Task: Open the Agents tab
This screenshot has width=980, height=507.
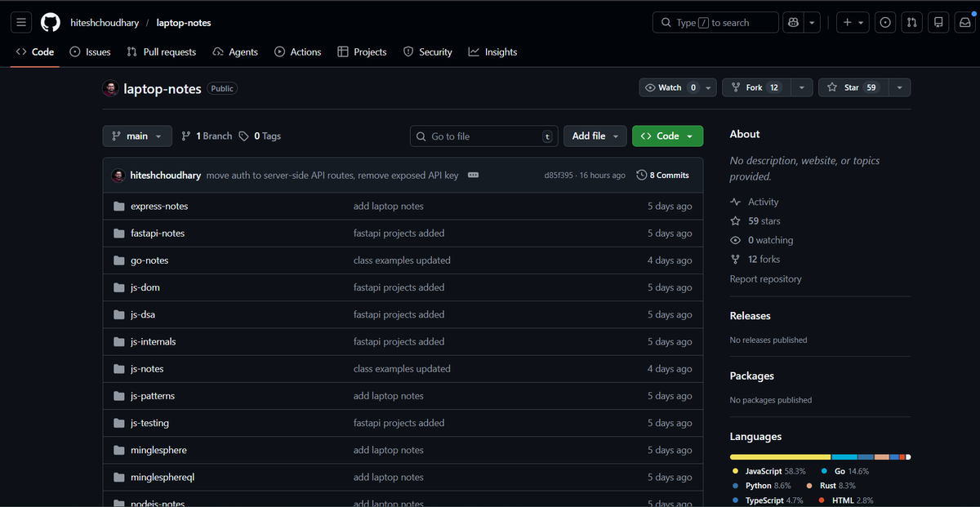Action: 235,52
